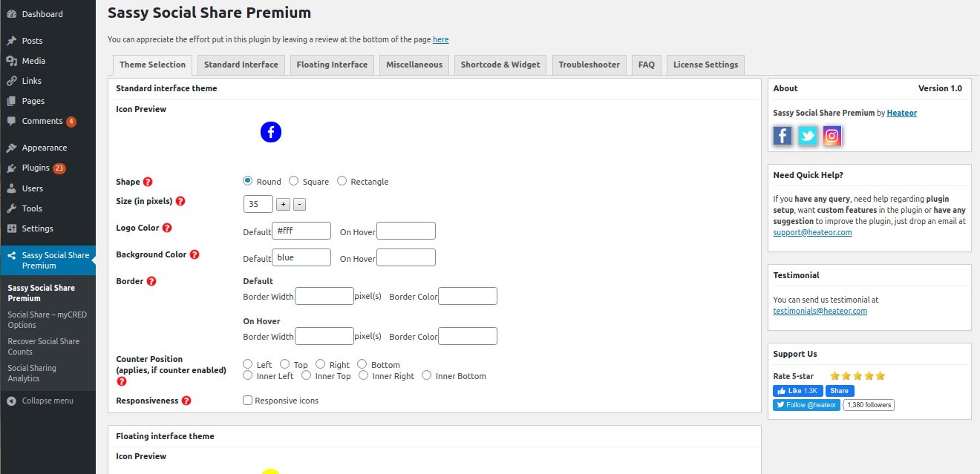Choose Inner Bottom counter position

click(x=426, y=375)
